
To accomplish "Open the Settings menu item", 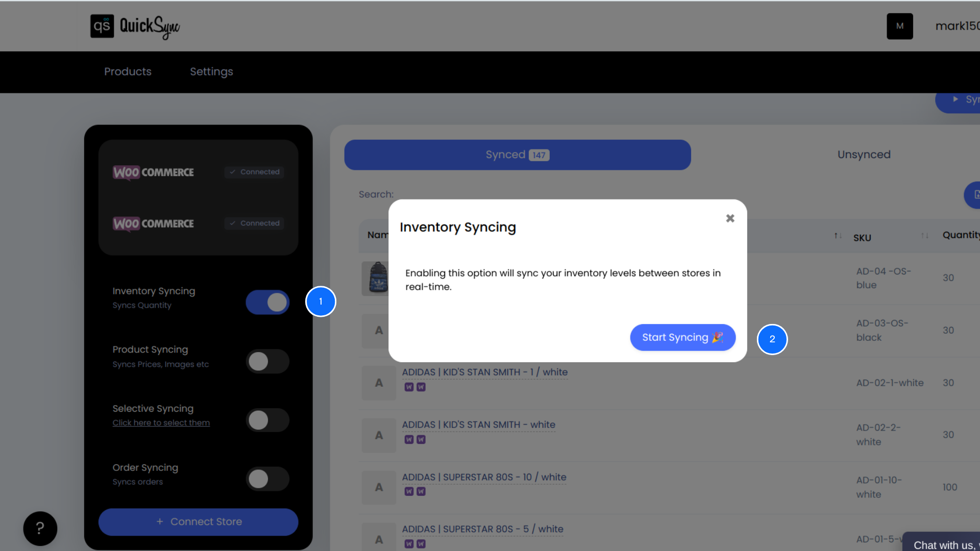I will [x=211, y=72].
